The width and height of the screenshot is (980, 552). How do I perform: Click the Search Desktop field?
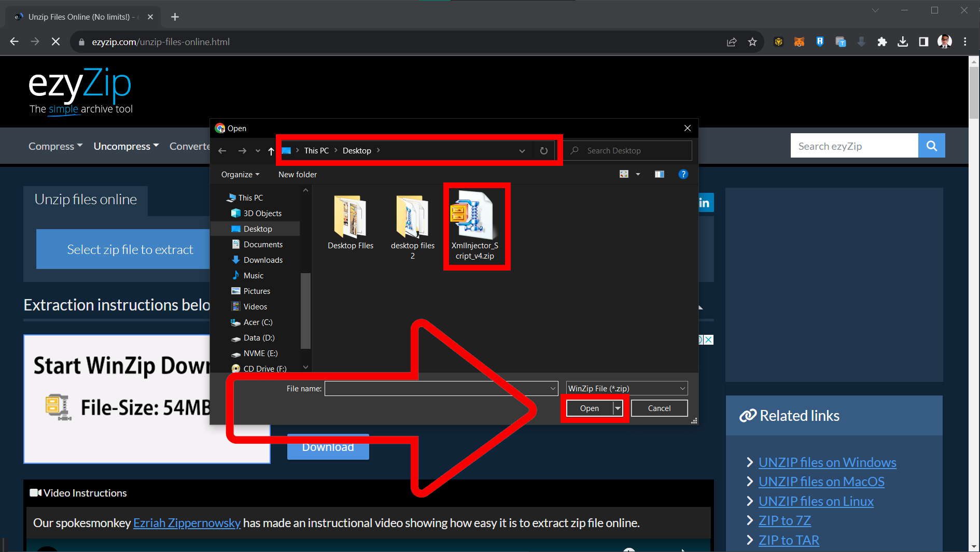(x=628, y=151)
